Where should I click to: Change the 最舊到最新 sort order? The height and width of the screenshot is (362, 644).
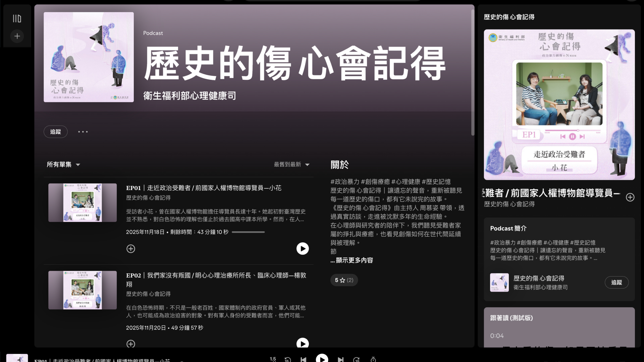tap(291, 165)
